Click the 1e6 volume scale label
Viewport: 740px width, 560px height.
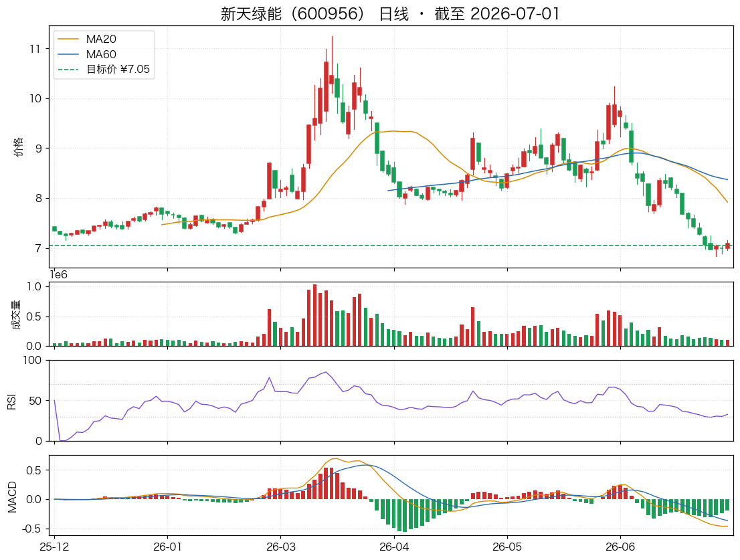click(58, 274)
